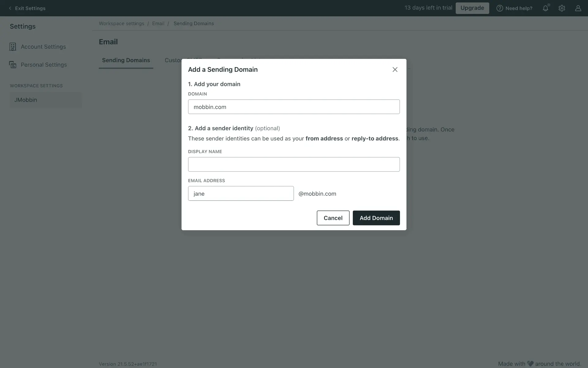588x368 pixels.
Task: Click Workspace settings breadcrumb link
Action: (121, 24)
